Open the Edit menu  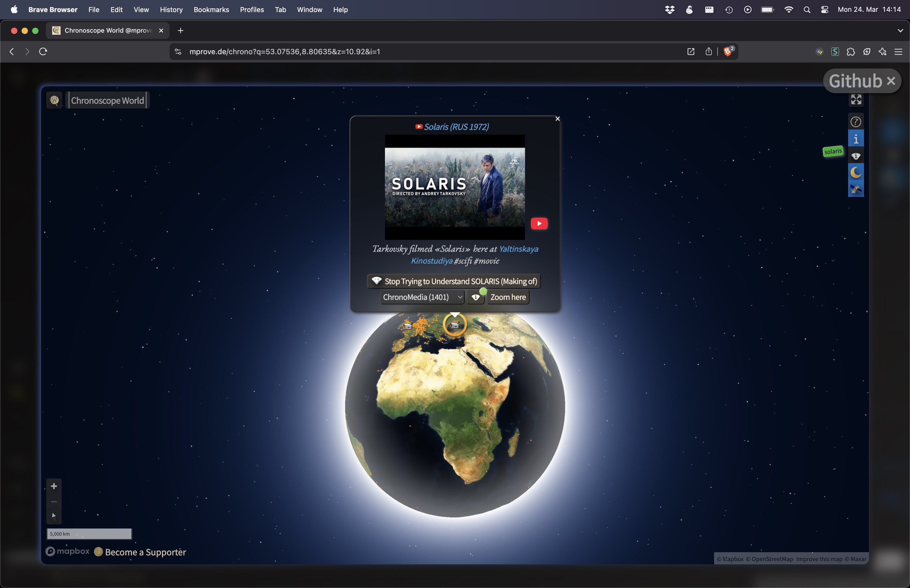click(x=116, y=9)
